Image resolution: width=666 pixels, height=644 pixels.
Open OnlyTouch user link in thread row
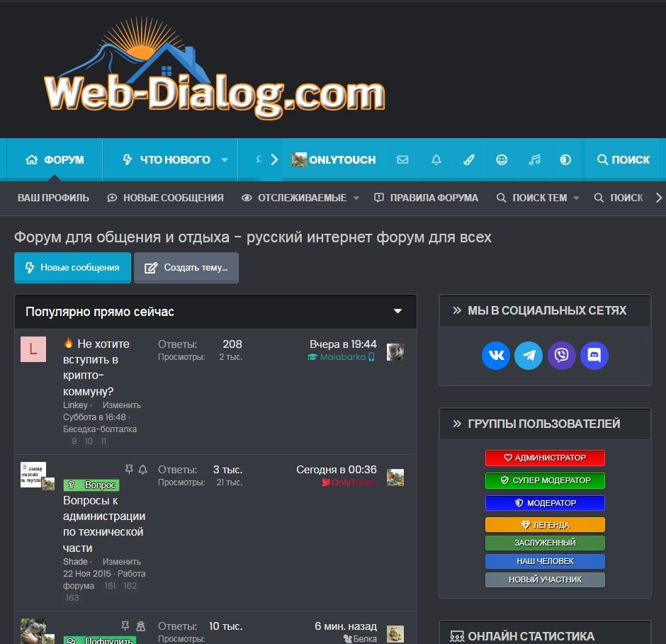point(354,482)
